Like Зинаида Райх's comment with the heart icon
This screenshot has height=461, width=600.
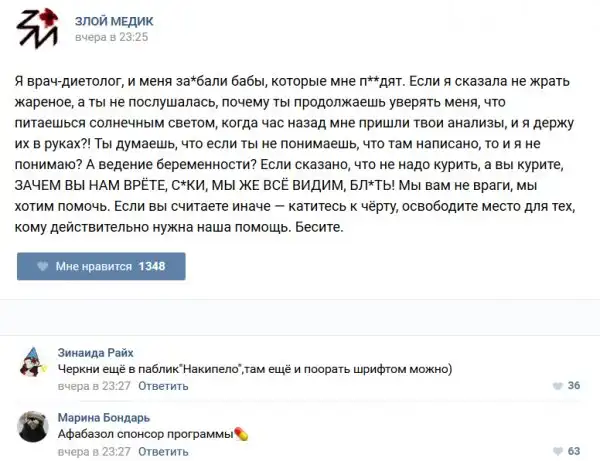(556, 385)
